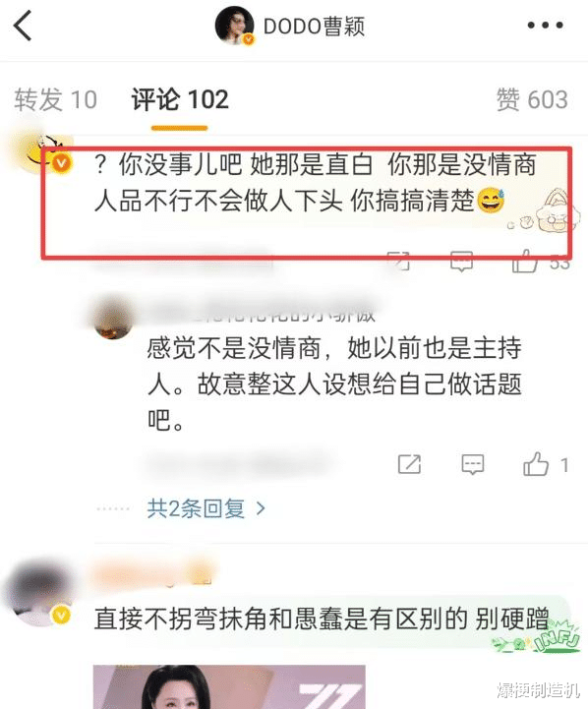Image resolution: width=588 pixels, height=709 pixels.
Task: Open the three-dots more options menu
Action: (545, 26)
